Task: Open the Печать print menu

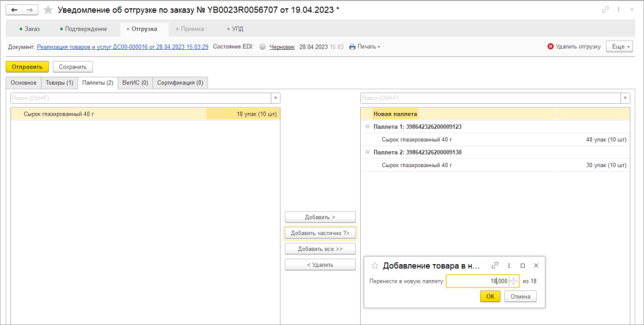Action: tap(365, 47)
